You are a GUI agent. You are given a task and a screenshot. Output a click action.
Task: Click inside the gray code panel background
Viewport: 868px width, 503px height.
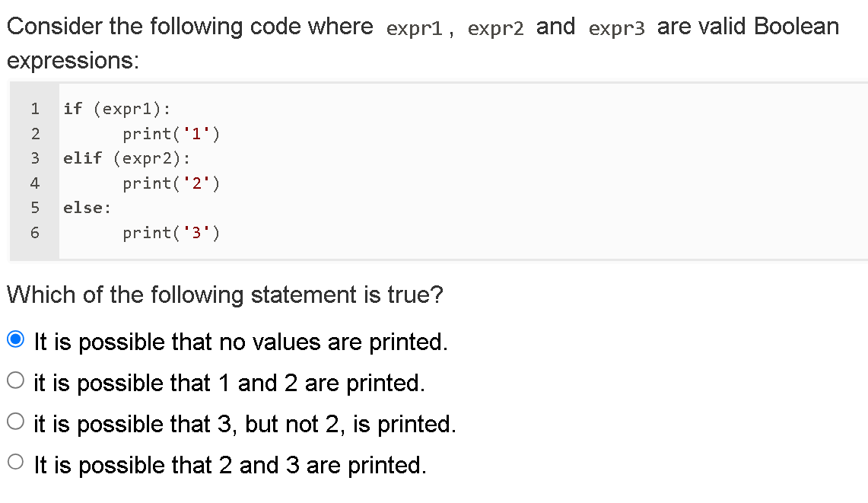533,170
